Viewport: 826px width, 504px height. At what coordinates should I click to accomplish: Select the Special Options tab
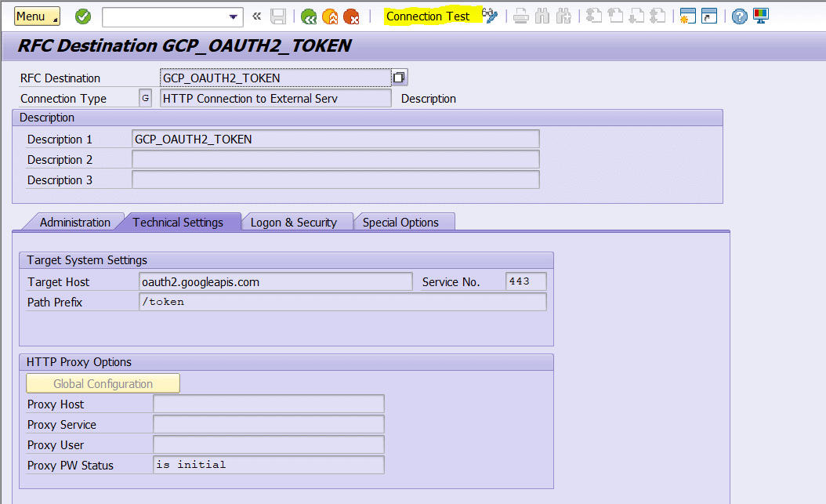(x=404, y=222)
